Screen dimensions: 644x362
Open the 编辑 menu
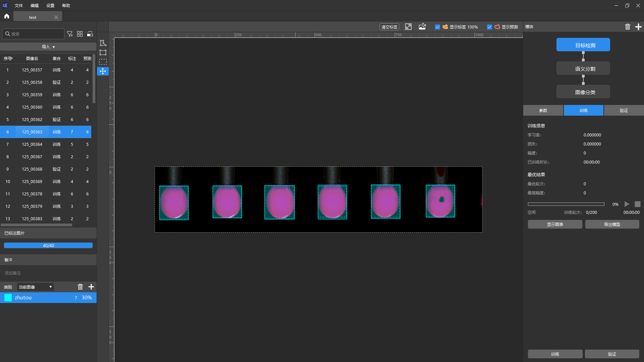pyautogui.click(x=35, y=5)
